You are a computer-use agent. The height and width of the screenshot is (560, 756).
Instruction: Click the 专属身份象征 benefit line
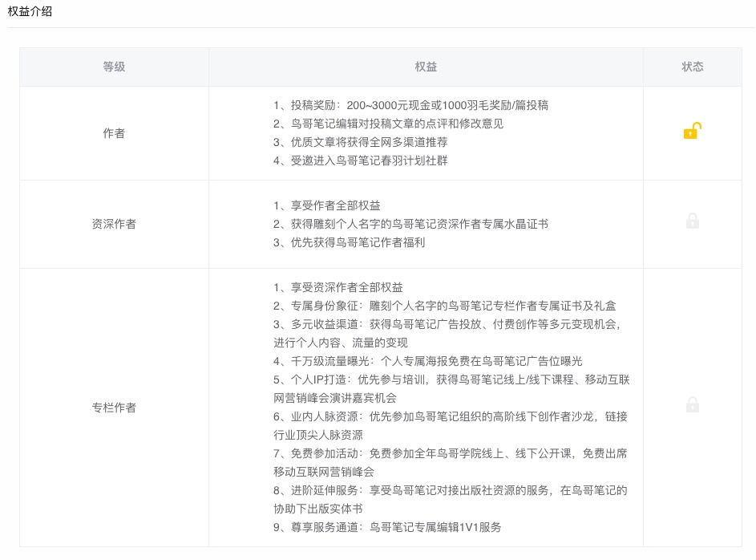(x=444, y=306)
